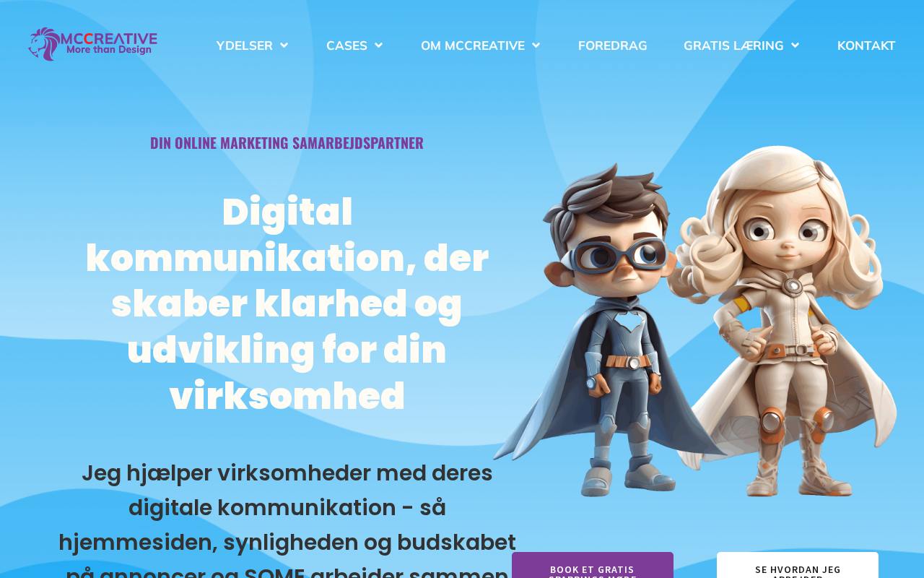Expand the GRATIS LÆRING dropdown chevron
The height and width of the screenshot is (578, 924).
795,46
